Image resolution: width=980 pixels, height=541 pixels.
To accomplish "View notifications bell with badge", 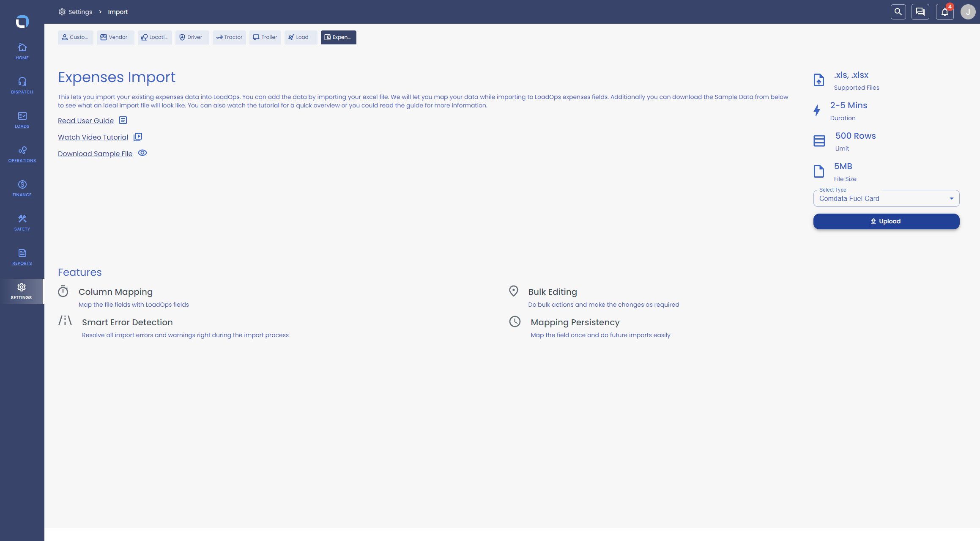I will (x=945, y=12).
